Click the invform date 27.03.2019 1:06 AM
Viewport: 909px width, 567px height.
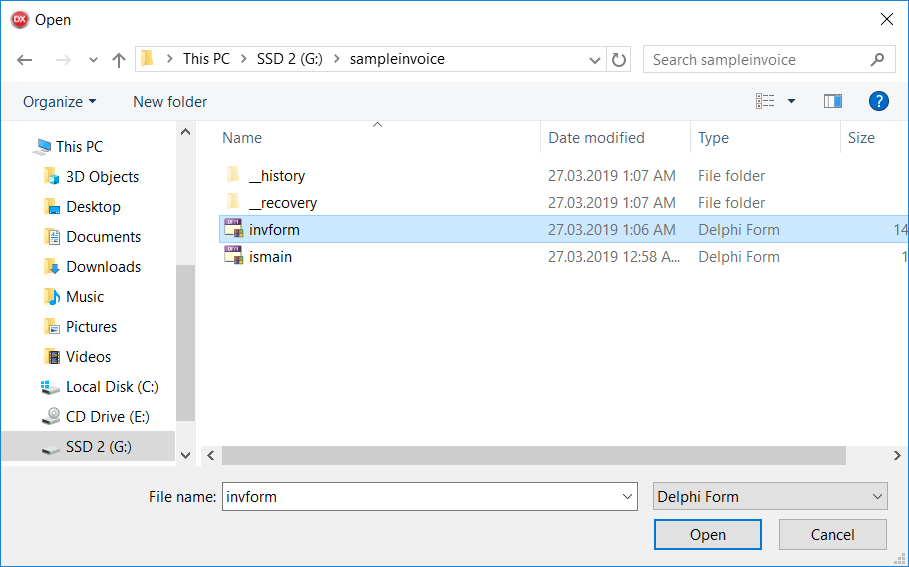point(612,230)
